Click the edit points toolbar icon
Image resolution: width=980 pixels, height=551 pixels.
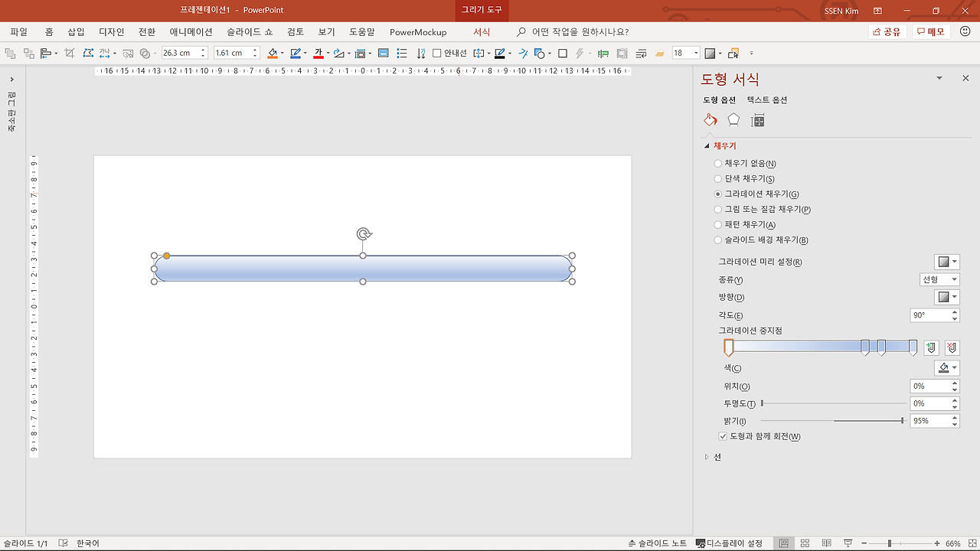click(x=88, y=54)
